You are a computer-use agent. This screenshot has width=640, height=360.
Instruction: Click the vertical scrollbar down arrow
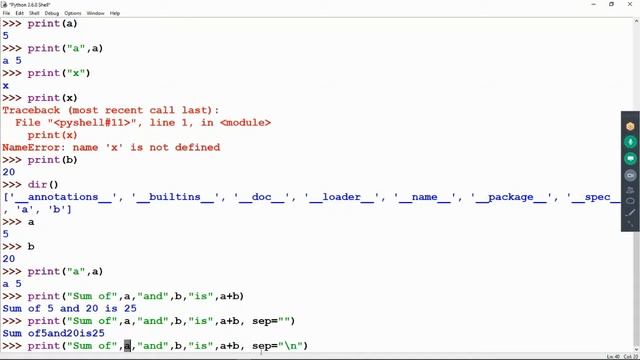tap(637, 350)
